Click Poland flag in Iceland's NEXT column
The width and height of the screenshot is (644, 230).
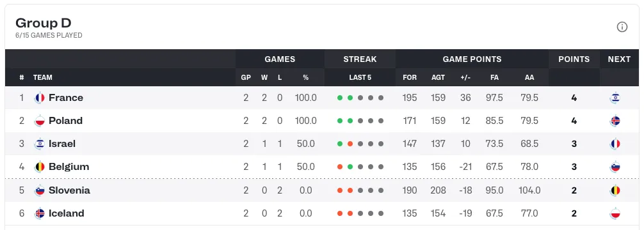615,213
